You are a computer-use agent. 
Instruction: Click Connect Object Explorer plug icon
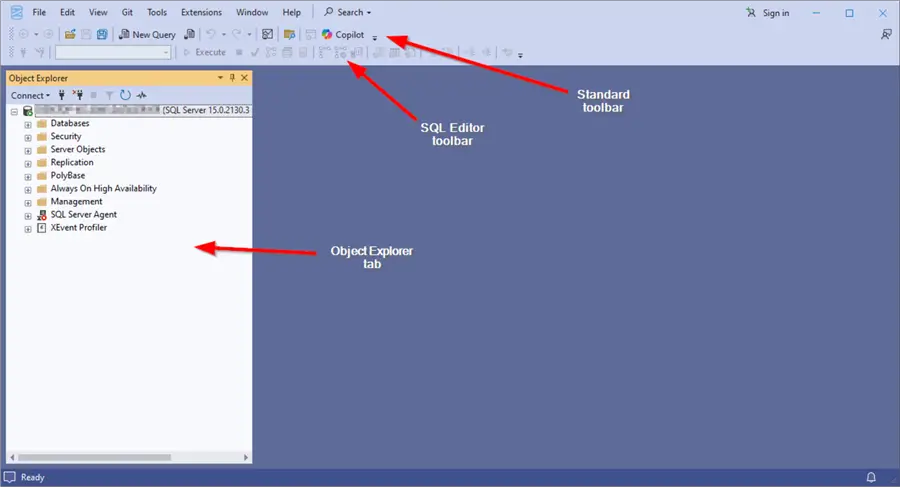coord(61,95)
